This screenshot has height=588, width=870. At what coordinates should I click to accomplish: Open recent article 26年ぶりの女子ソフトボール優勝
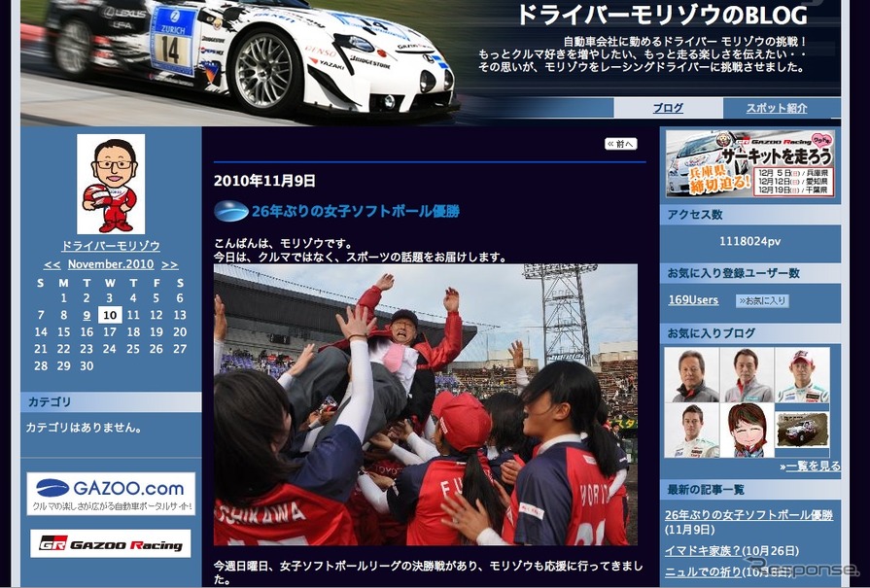point(748,515)
